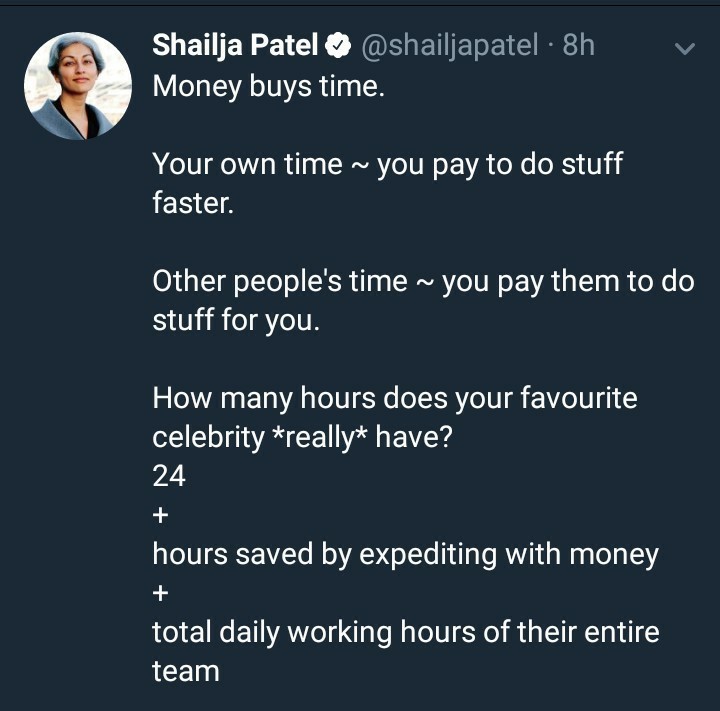The image size is (720, 711).
Task: Click the word 'faster.' in the tweet
Action: 193,203
